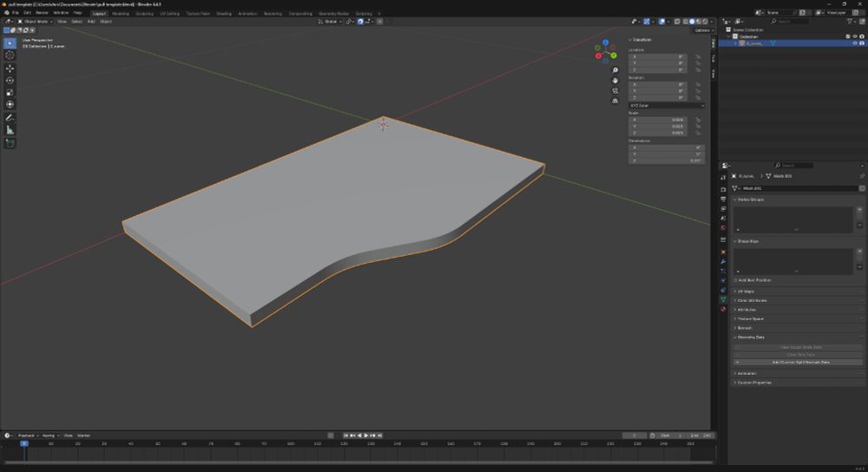Click the outliner search field
The height and width of the screenshot is (472, 868).
(x=790, y=22)
